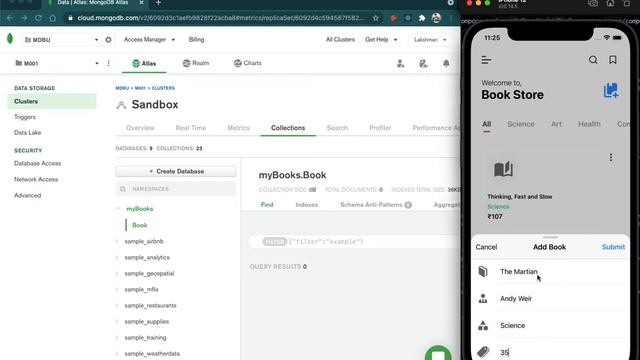The height and width of the screenshot is (360, 640).
Task: Open the activity feed icon
Action: 423,63
